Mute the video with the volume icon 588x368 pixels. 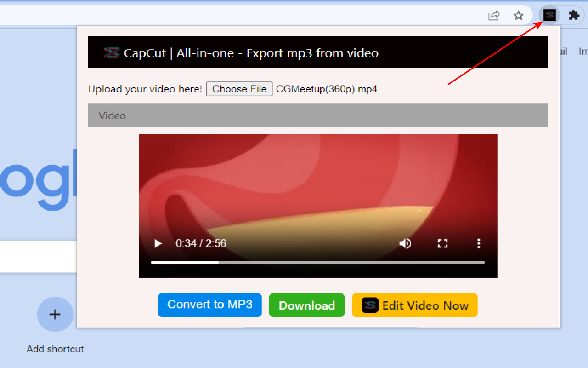tap(405, 243)
